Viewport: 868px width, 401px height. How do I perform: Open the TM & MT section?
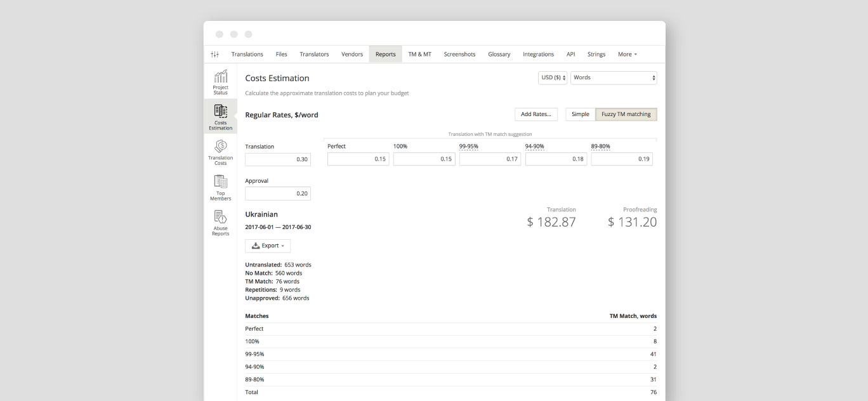pyautogui.click(x=419, y=54)
